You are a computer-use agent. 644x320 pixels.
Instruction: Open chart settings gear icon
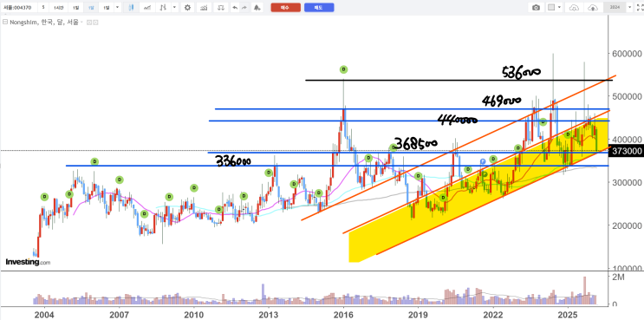coord(187,8)
